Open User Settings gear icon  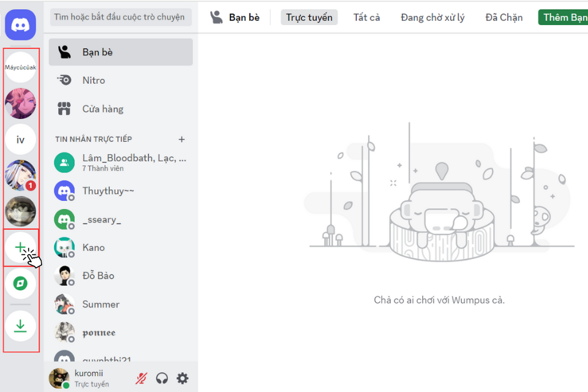[x=183, y=378]
